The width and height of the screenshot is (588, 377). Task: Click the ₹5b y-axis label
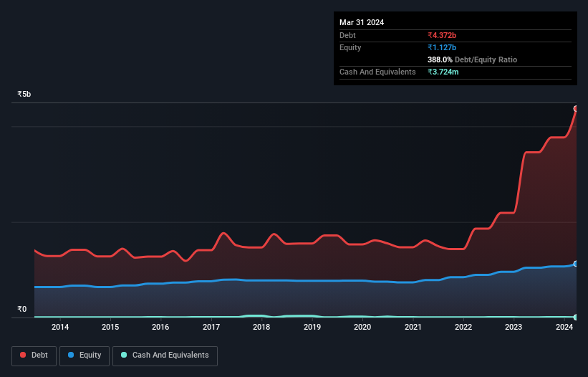click(24, 94)
